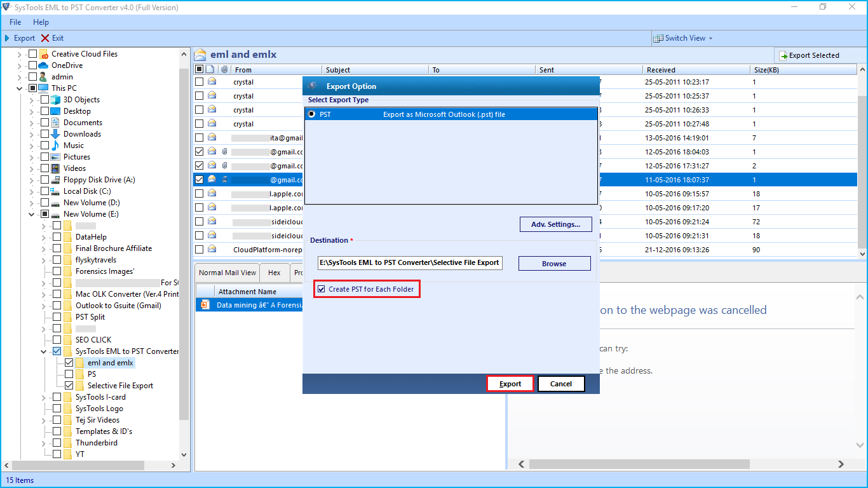Open the Switch View dropdown arrow
The image size is (868, 488).
(x=710, y=38)
